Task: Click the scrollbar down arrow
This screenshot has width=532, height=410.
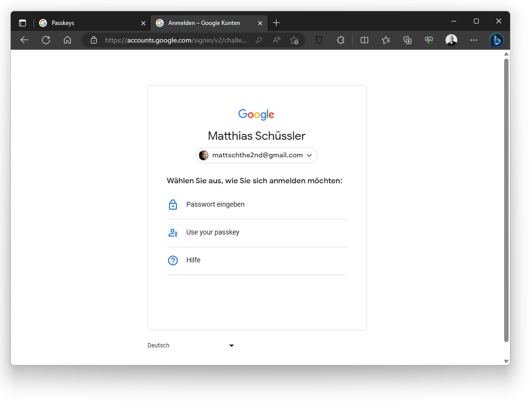Action: [506, 361]
